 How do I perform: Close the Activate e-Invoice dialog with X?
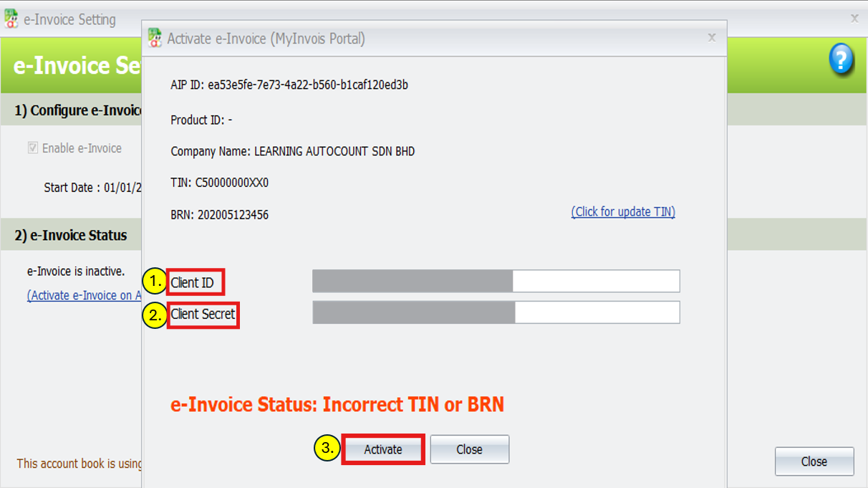(x=711, y=38)
